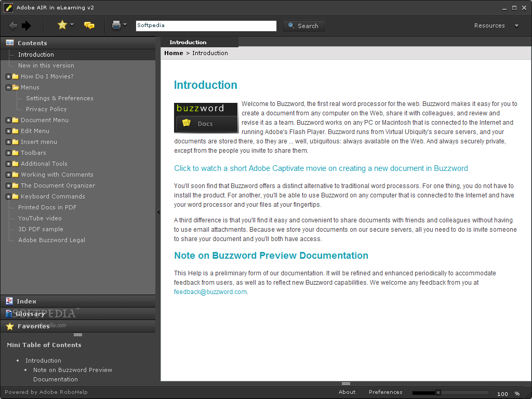Open YouTube video topic
Viewport: 532px width, 399px height.
[x=39, y=218]
